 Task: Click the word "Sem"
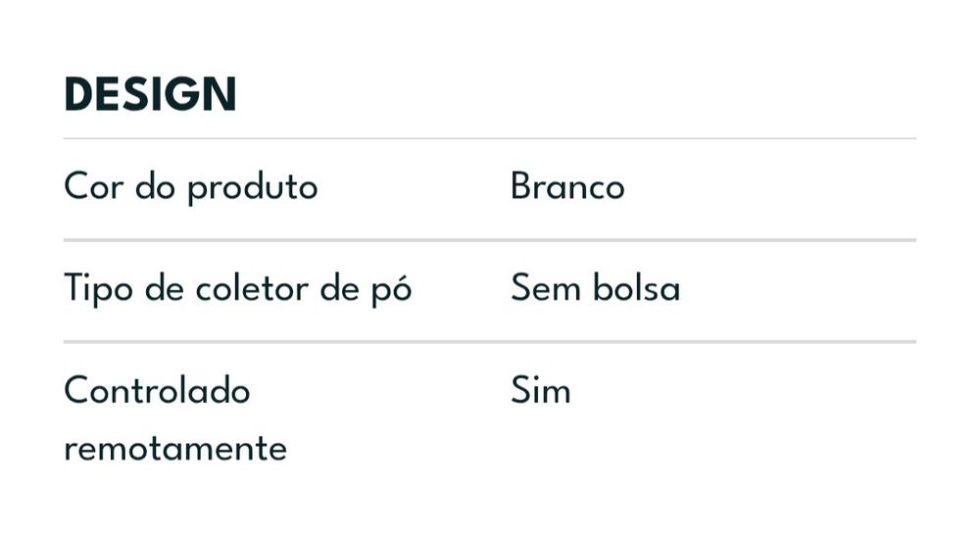tap(545, 289)
